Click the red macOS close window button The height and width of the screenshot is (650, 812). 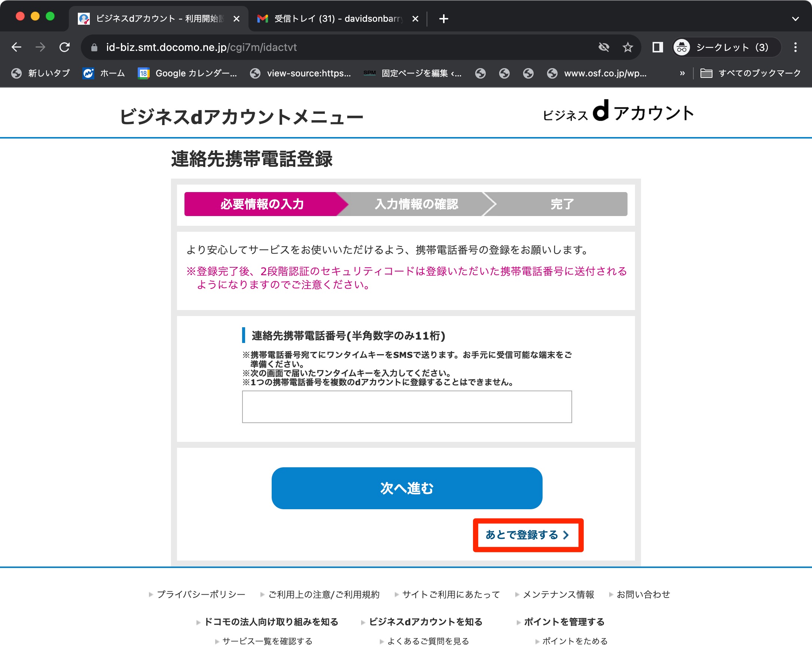tap(20, 16)
